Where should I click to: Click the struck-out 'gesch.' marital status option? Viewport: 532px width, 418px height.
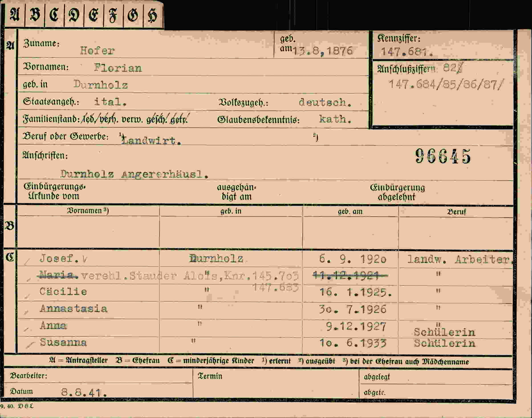coord(157,120)
